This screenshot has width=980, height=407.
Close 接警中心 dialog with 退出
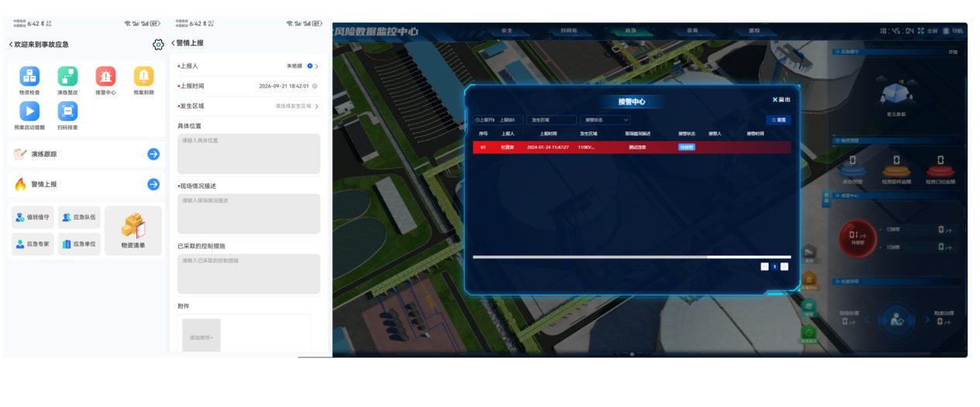781,100
